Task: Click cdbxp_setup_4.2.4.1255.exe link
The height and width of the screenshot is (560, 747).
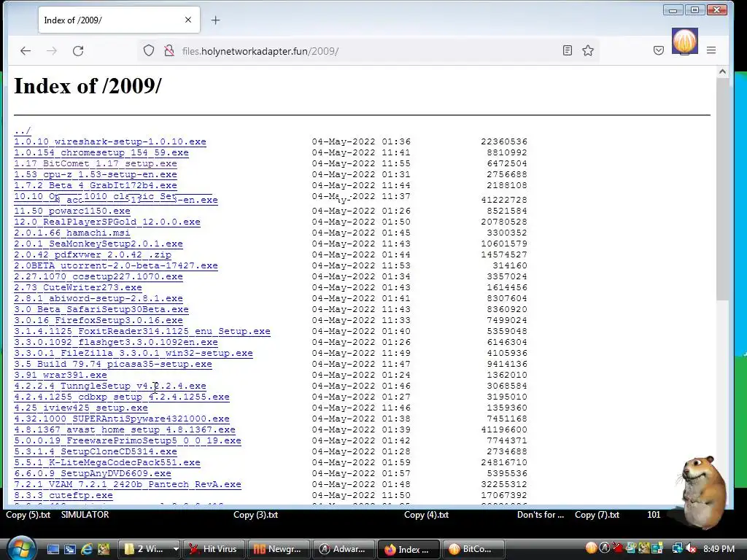Action: point(122,397)
